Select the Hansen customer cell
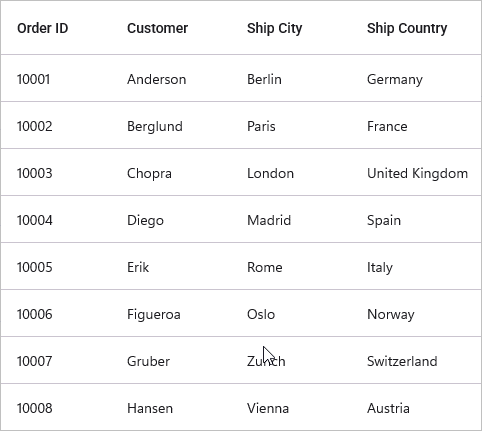Screen dimensions: 482x431 coord(150,408)
